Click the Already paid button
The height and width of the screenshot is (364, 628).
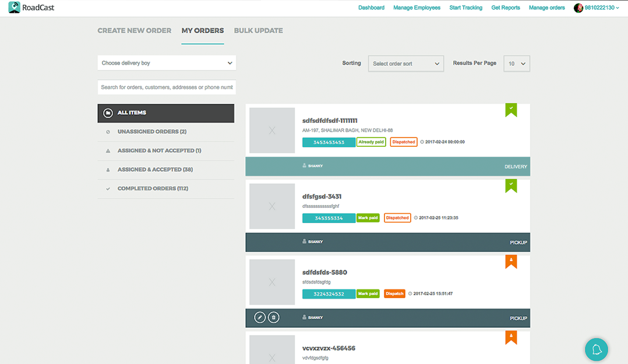click(x=371, y=142)
